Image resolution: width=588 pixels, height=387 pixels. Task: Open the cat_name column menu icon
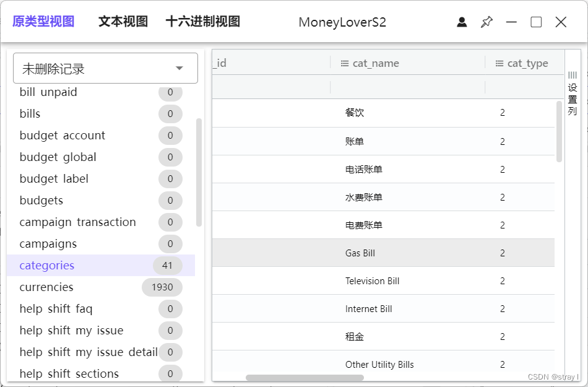(345, 63)
